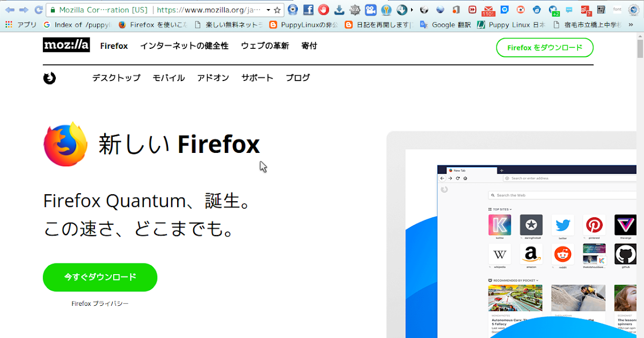The image size is (644, 338).
Task: Open the 日記を再開します bookmark
Action: (379, 25)
